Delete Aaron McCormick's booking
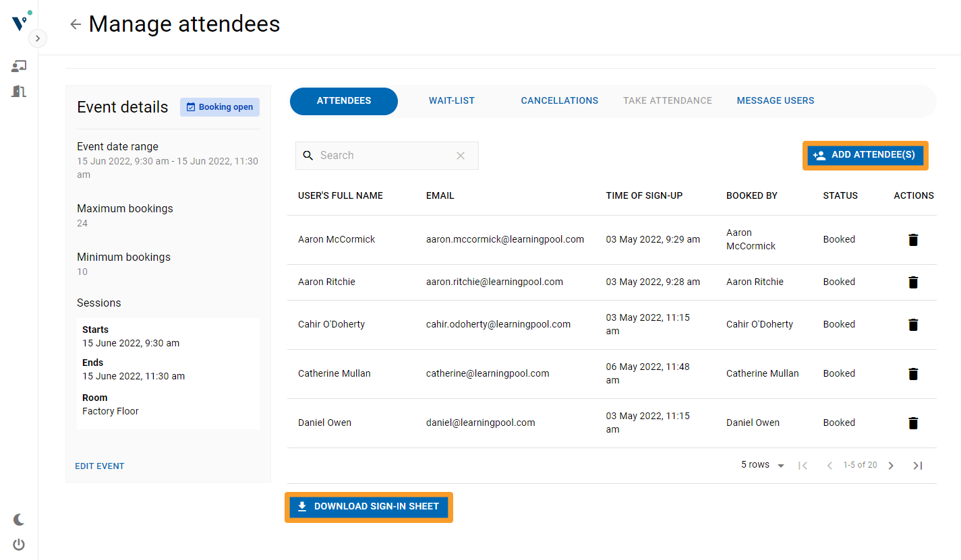 tap(913, 239)
